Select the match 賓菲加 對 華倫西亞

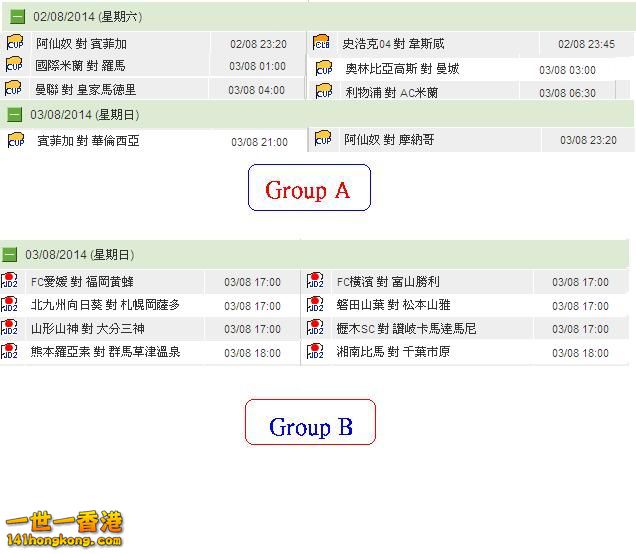pyautogui.click(x=88, y=141)
